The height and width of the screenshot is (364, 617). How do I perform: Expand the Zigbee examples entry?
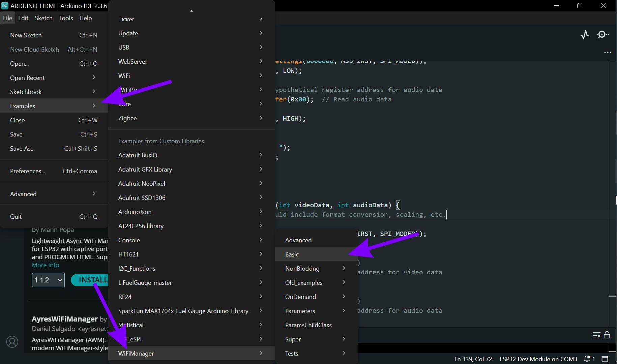click(192, 118)
